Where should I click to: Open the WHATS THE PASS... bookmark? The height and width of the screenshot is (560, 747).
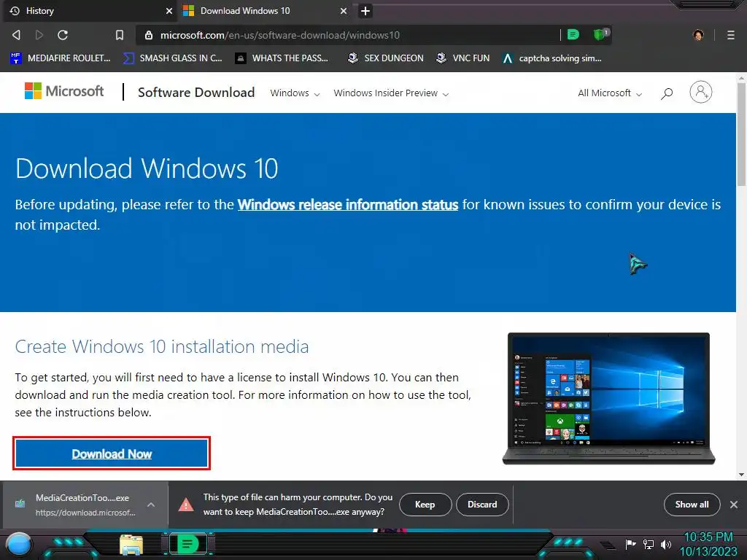(x=282, y=58)
